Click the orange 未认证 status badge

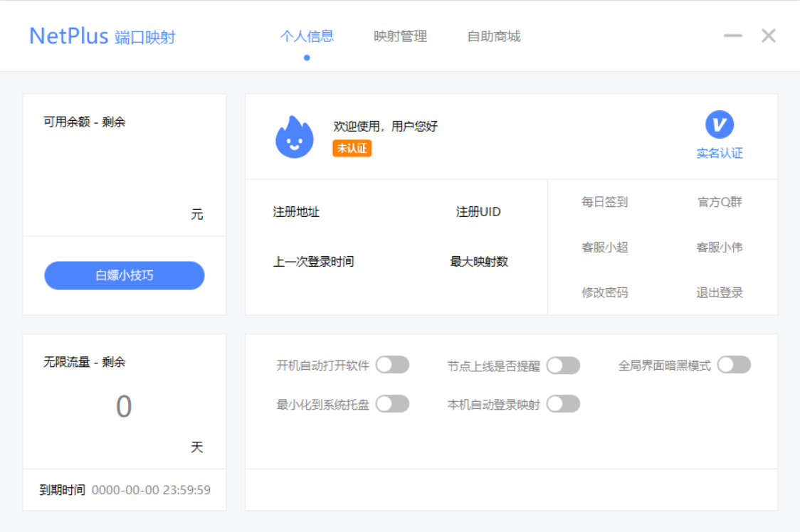[352, 148]
